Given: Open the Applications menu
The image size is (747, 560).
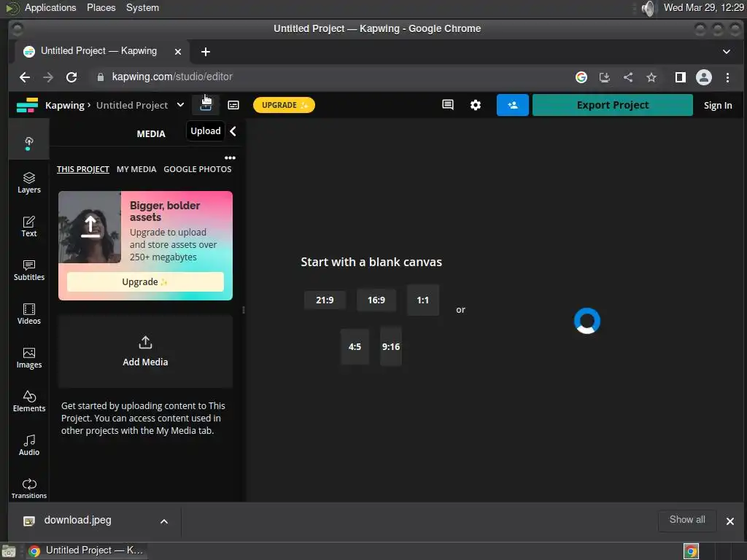Looking at the screenshot, I should (50, 8).
